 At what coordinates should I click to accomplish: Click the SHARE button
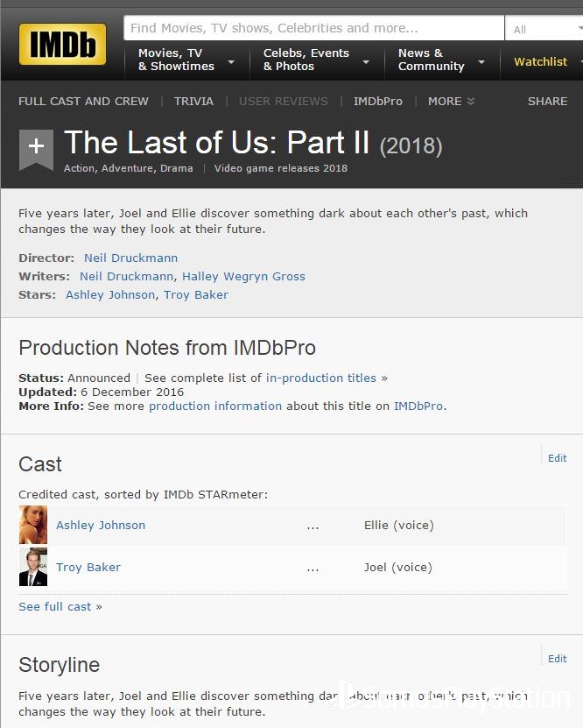click(x=547, y=102)
